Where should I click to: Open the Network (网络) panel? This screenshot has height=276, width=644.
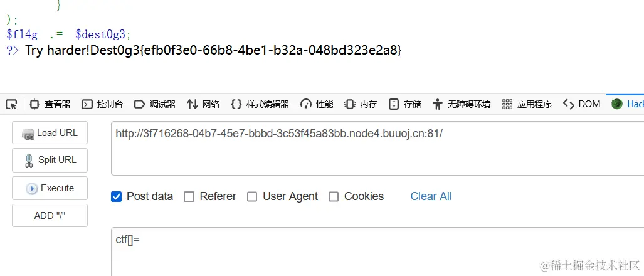(x=203, y=104)
